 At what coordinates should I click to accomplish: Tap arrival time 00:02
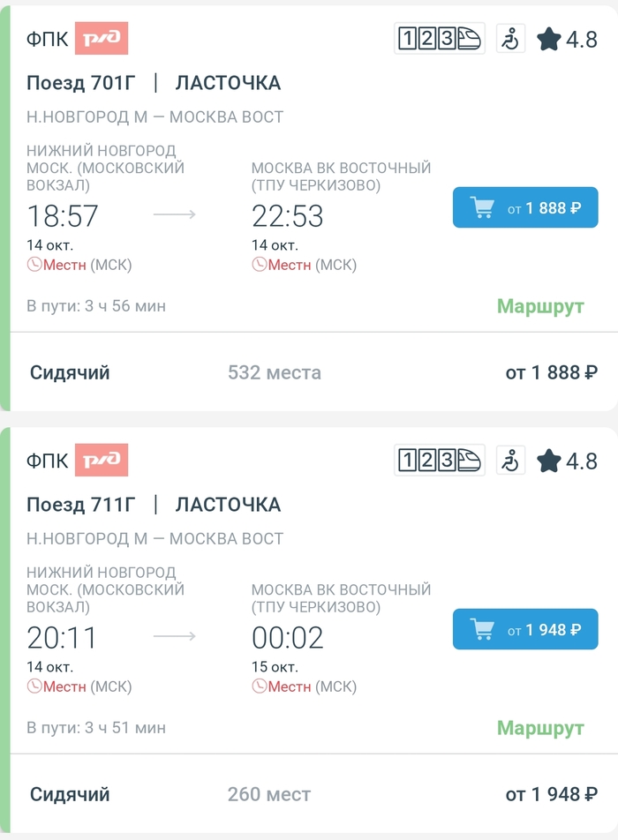(x=288, y=638)
